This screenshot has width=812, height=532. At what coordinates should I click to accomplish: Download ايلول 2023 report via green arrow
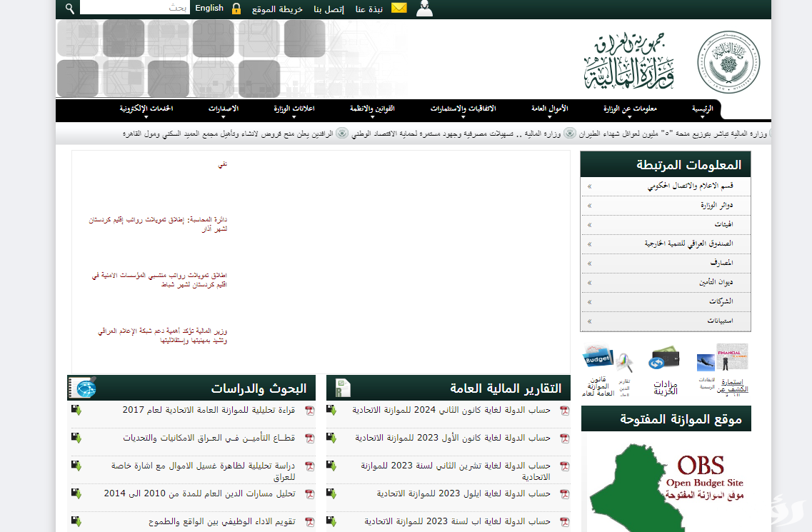[x=331, y=493]
